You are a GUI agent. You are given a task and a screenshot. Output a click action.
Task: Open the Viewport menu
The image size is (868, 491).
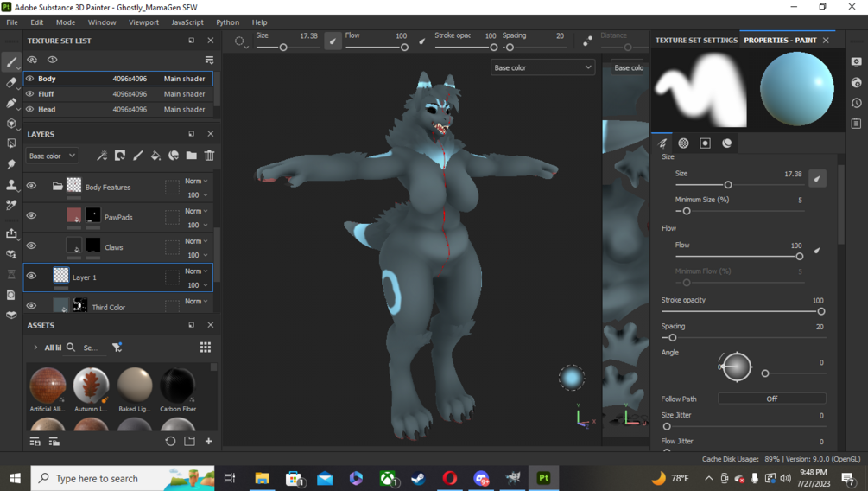tap(143, 22)
